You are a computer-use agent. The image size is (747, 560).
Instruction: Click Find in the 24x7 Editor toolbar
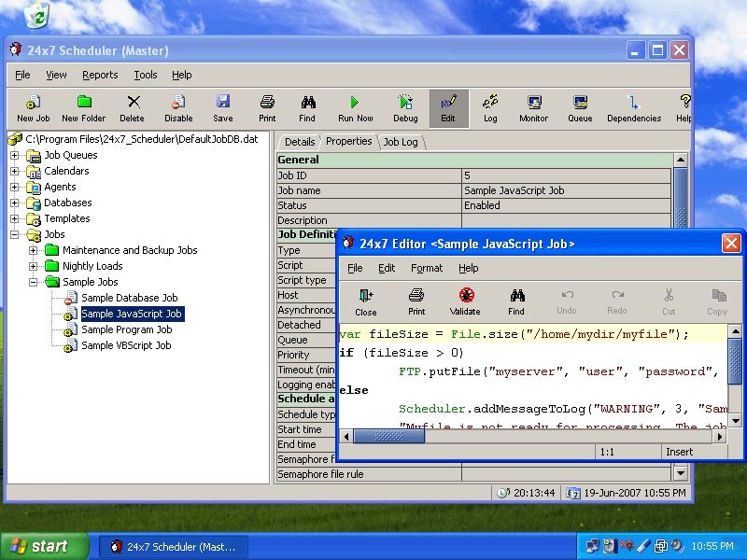click(516, 302)
